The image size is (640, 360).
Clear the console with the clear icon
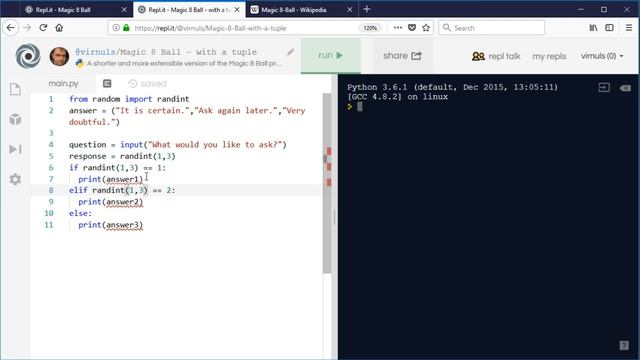(x=625, y=88)
